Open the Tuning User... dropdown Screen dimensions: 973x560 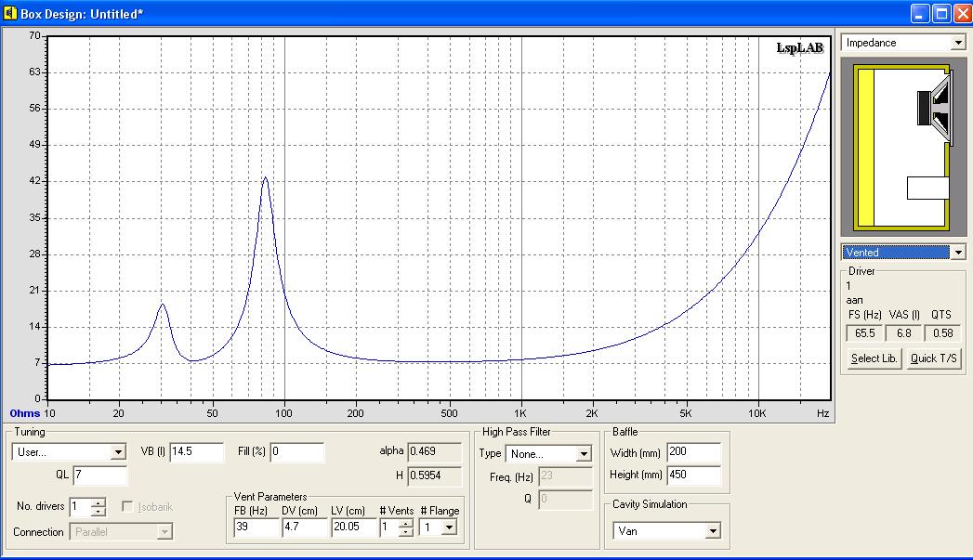coord(118,452)
